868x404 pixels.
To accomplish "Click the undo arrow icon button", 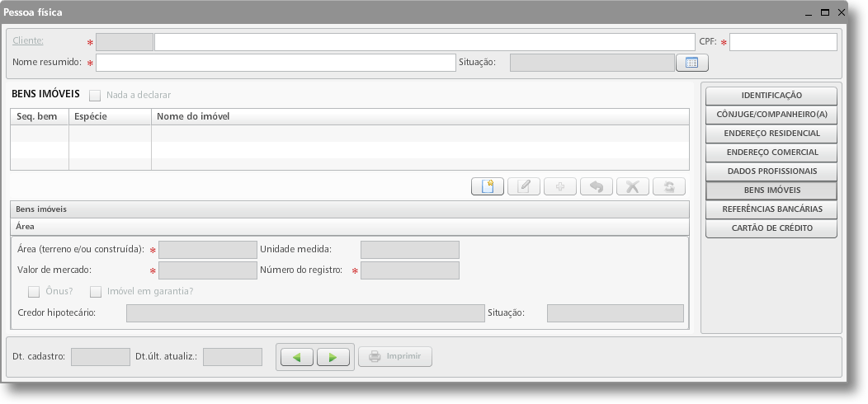I will [x=597, y=186].
